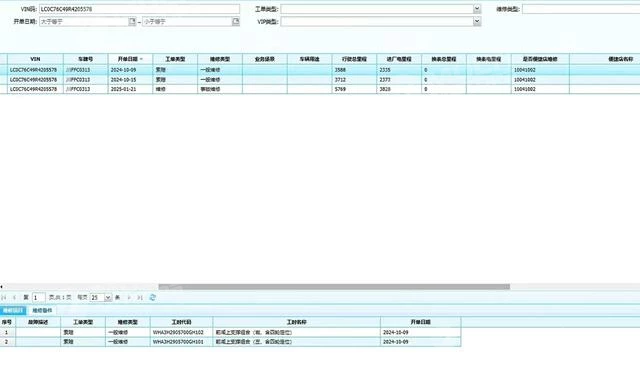Image resolution: width=640 pixels, height=366 pixels.
Task: Expand the 工单类型 dropdown
Action: coord(477,9)
